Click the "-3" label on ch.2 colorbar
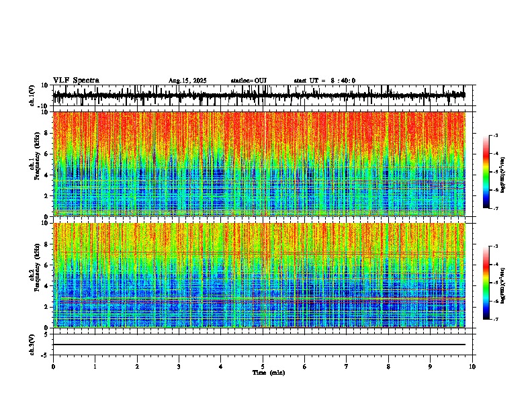 tap(496, 246)
